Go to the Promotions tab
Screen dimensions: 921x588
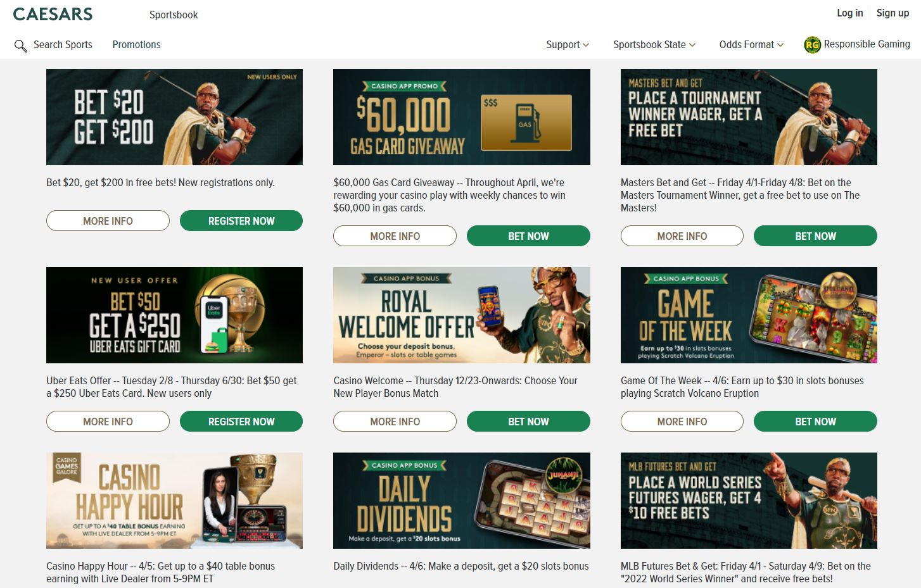(x=136, y=44)
